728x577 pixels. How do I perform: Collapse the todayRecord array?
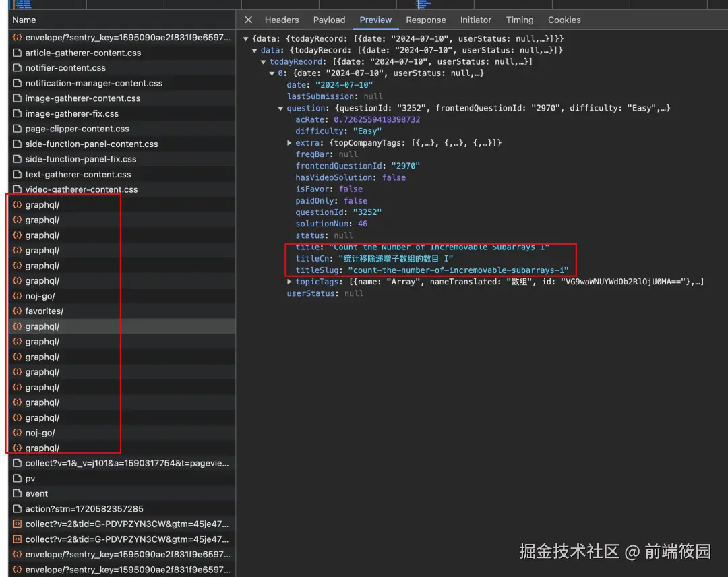point(264,62)
